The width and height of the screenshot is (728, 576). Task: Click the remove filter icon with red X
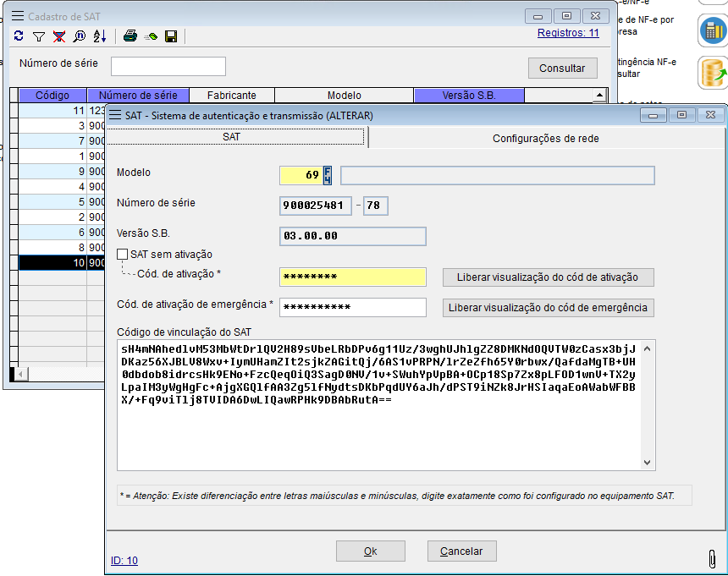(58, 36)
